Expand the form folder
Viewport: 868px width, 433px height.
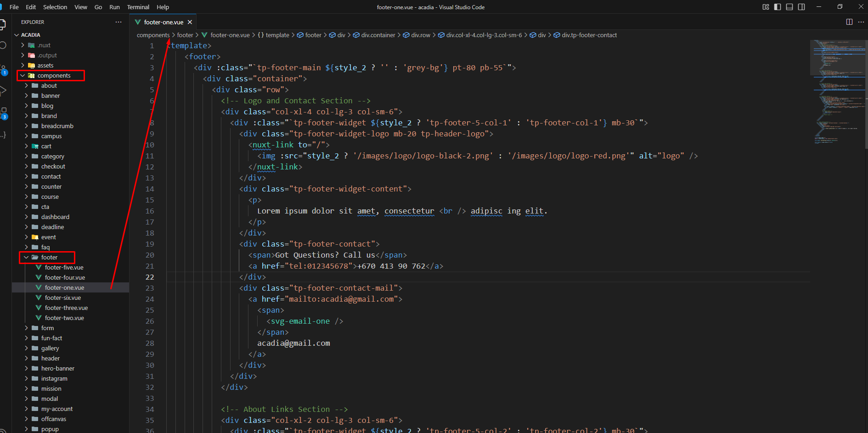pyautogui.click(x=26, y=328)
